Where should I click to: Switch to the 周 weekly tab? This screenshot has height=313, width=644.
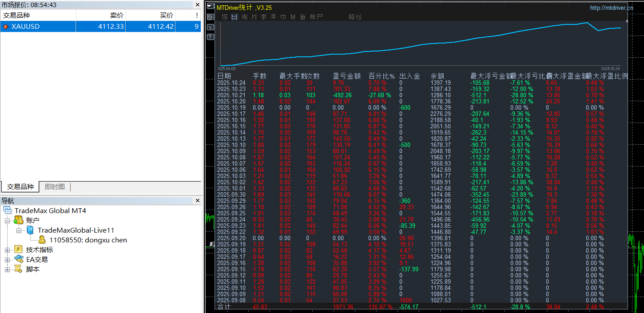[x=244, y=17]
